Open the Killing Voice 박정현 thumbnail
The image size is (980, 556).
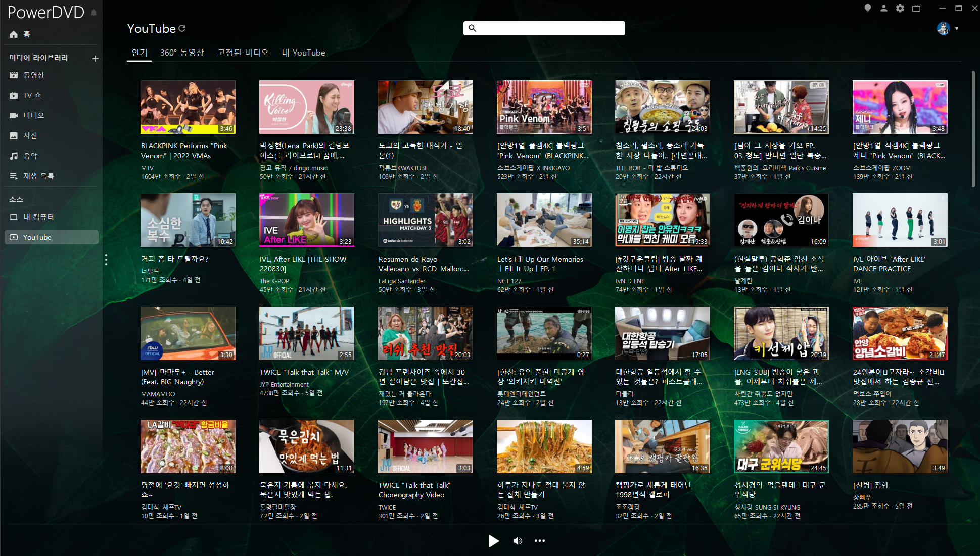click(307, 107)
